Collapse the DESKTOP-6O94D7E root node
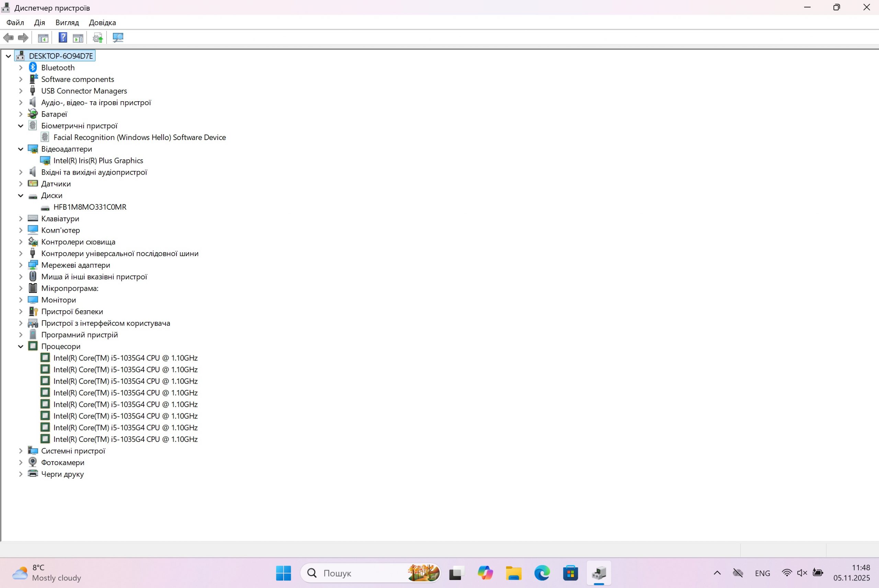 coord(8,56)
